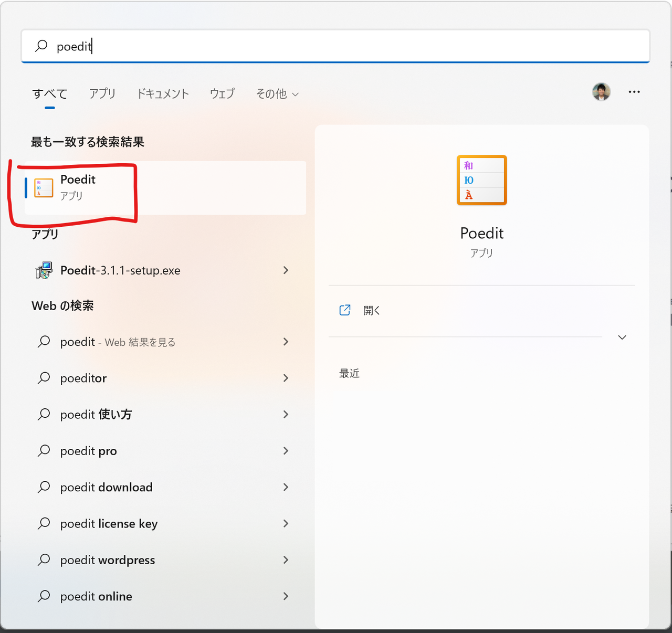Click 開く to launch Poedit
Screen dimensions: 672x633
point(372,310)
